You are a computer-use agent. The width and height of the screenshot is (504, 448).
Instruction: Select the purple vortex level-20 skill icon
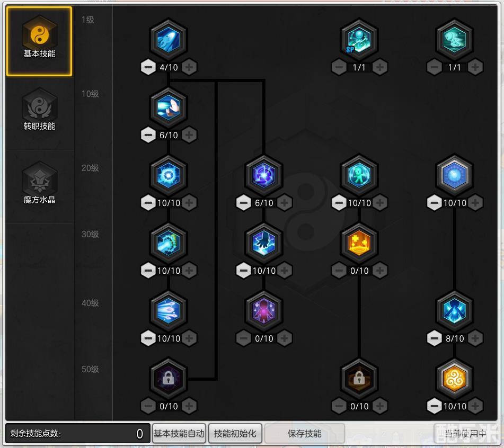[263, 175]
